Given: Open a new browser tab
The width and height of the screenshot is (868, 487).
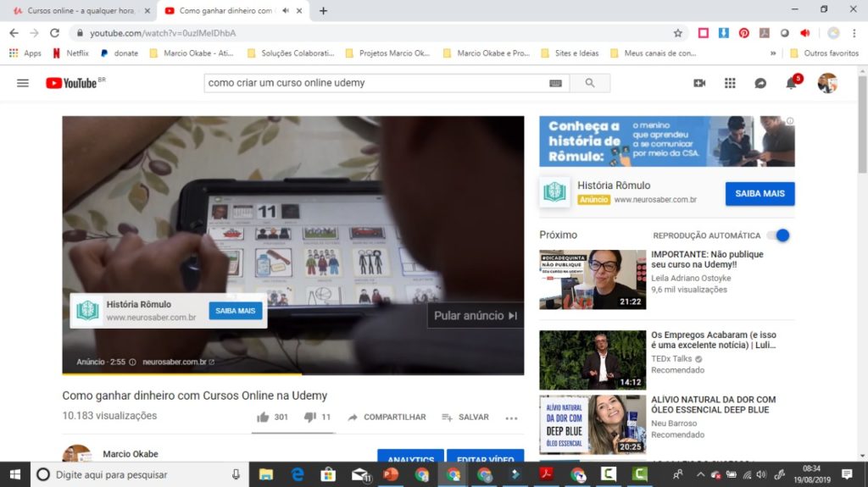Looking at the screenshot, I should [323, 10].
